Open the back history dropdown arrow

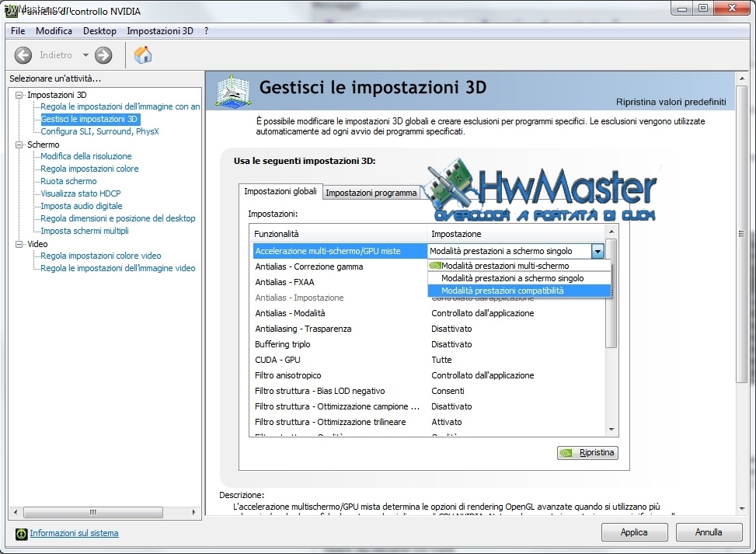[85, 55]
